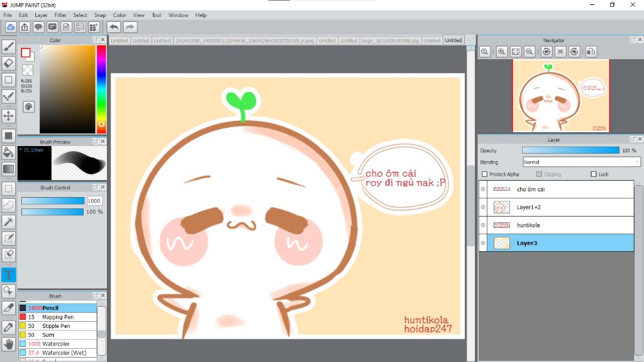Click the Redo arrow
Image resolution: width=644 pixels, height=362 pixels.
coord(130,27)
